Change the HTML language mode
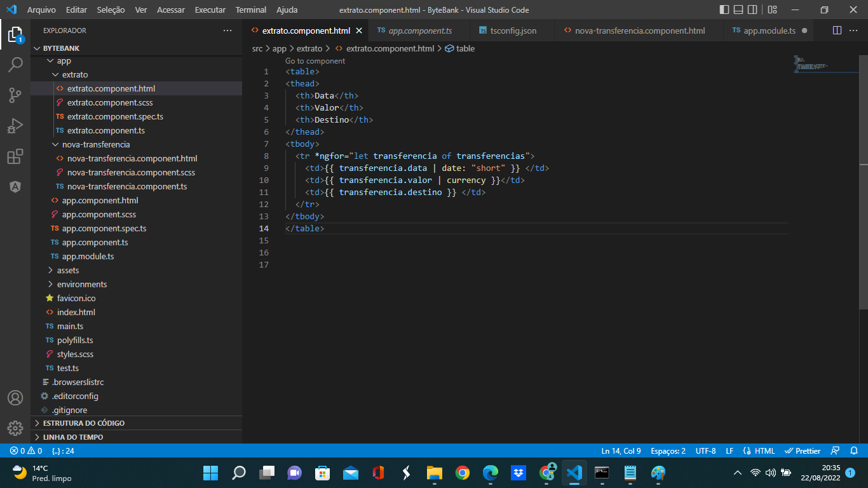Image resolution: width=868 pixels, height=488 pixels. 759,451
